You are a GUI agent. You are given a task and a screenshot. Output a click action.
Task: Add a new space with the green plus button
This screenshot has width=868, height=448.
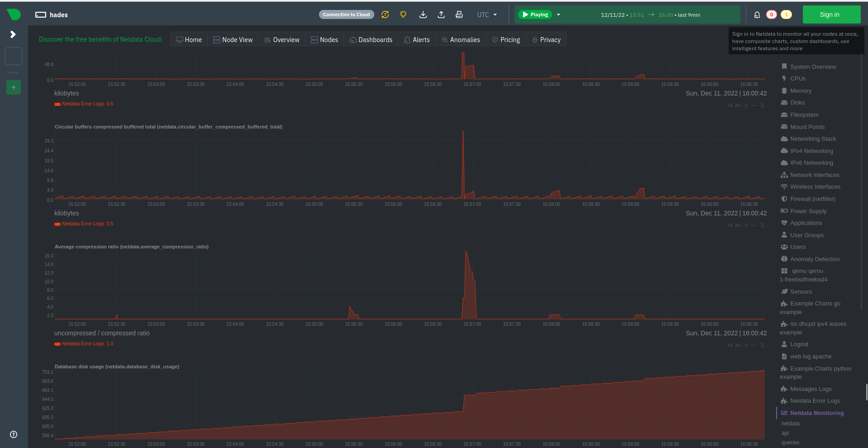point(14,87)
